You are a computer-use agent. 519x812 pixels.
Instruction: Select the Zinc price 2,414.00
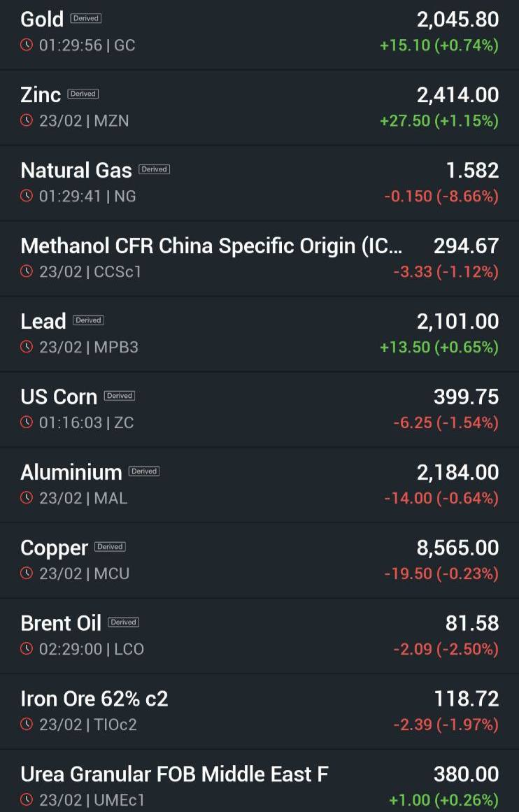pos(458,95)
